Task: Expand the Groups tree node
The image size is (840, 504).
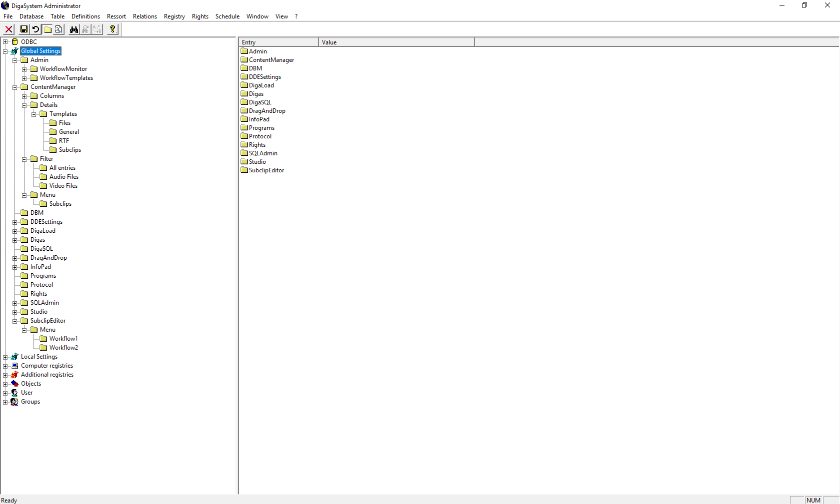Action: (5, 402)
